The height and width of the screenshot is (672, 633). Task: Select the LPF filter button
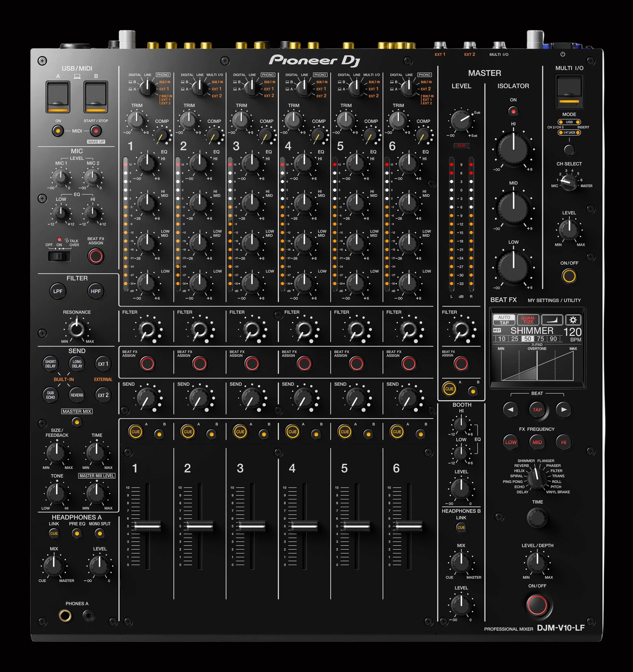(58, 291)
